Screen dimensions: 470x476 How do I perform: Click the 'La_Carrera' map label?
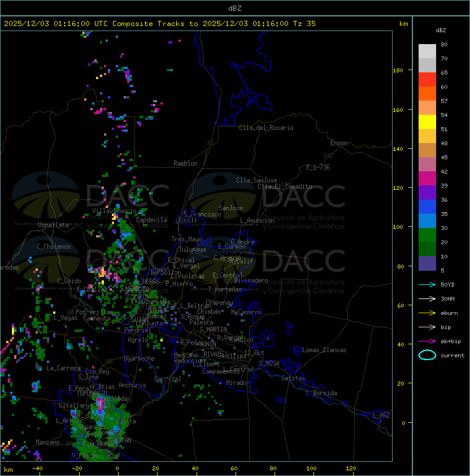[x=64, y=368]
